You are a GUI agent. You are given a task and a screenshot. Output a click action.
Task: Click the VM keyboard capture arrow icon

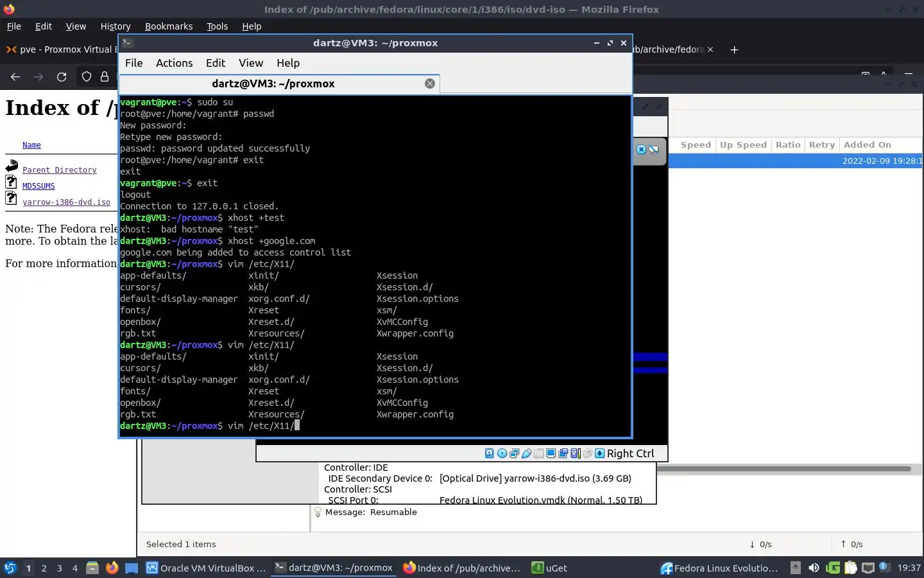tap(599, 453)
